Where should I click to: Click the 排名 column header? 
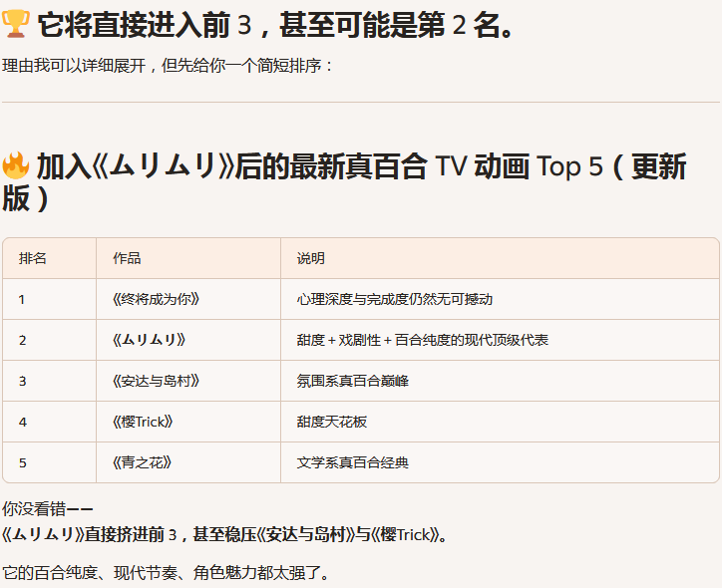(x=33, y=258)
